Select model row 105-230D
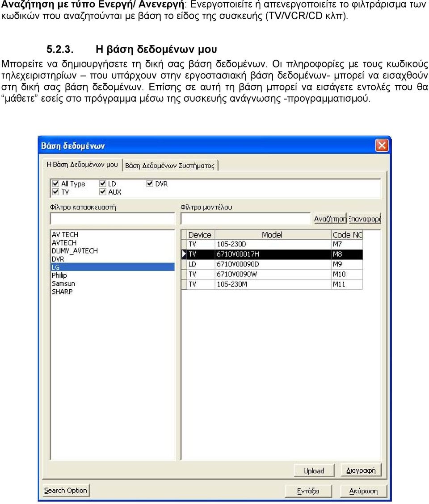Image resolution: width=429 pixels, height=504 pixels. click(x=273, y=244)
